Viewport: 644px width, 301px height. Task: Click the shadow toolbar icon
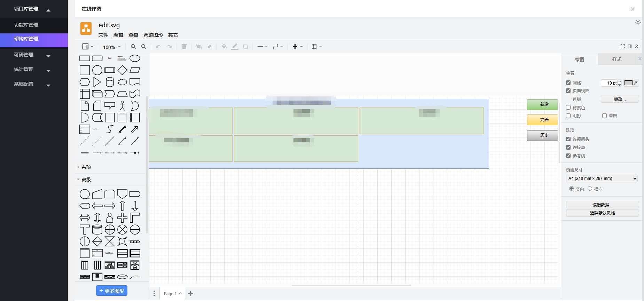[245, 47]
